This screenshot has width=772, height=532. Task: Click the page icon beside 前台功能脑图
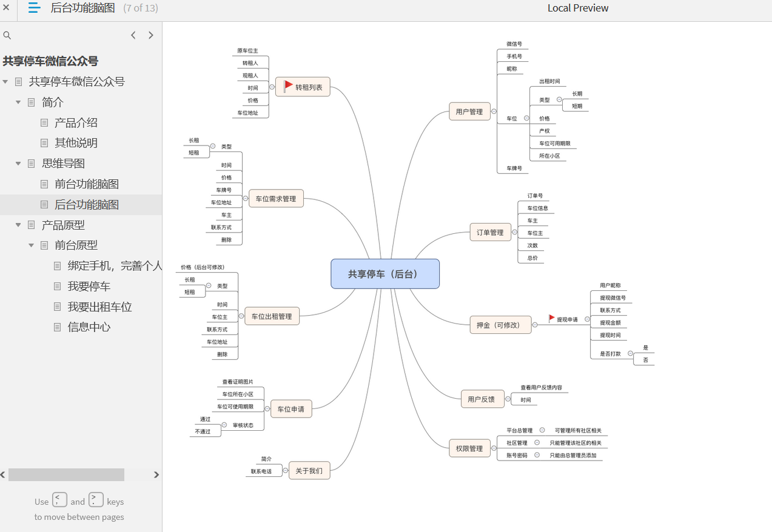tap(44, 184)
